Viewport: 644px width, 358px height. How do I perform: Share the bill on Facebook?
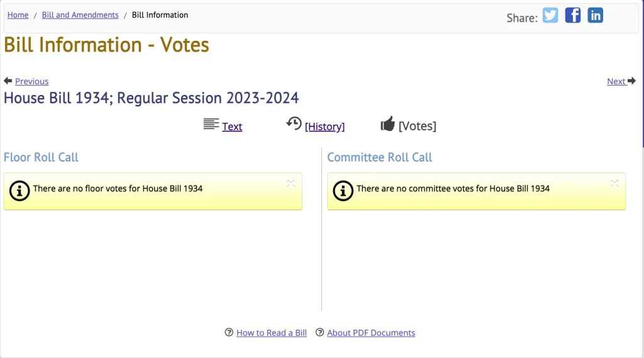coord(573,16)
